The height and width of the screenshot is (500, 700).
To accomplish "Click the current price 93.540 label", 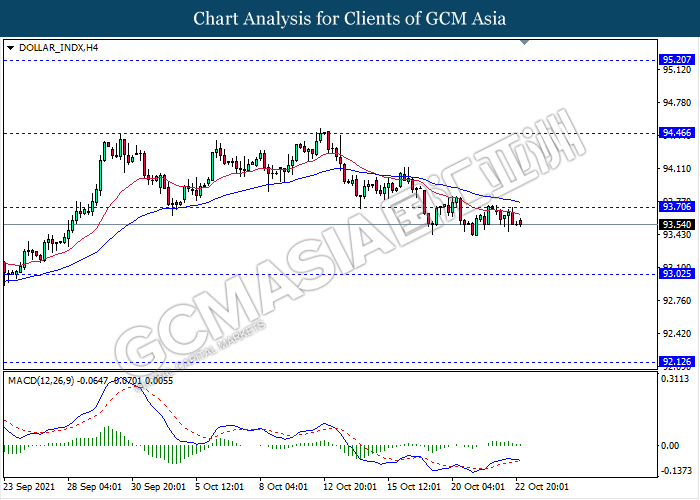I will coord(677,225).
